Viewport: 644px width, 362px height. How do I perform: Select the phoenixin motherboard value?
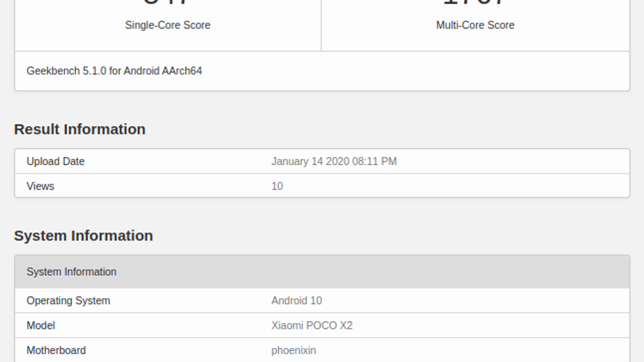coord(293,350)
